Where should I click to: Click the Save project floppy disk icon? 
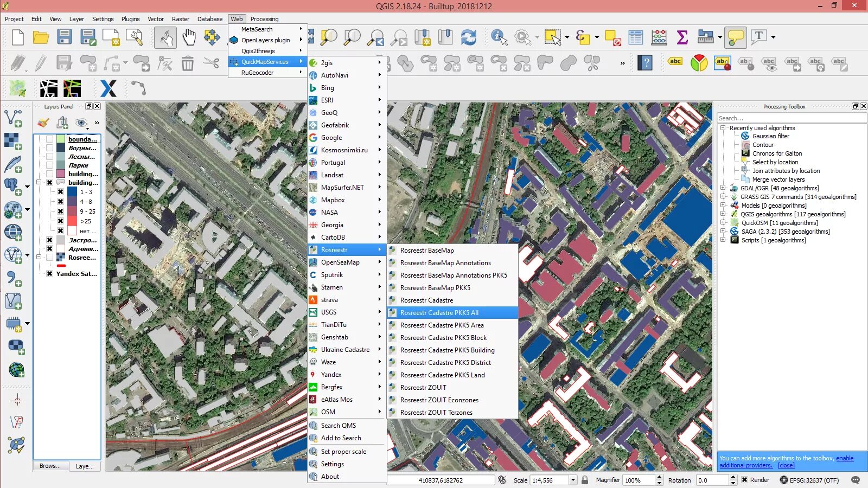tap(65, 37)
